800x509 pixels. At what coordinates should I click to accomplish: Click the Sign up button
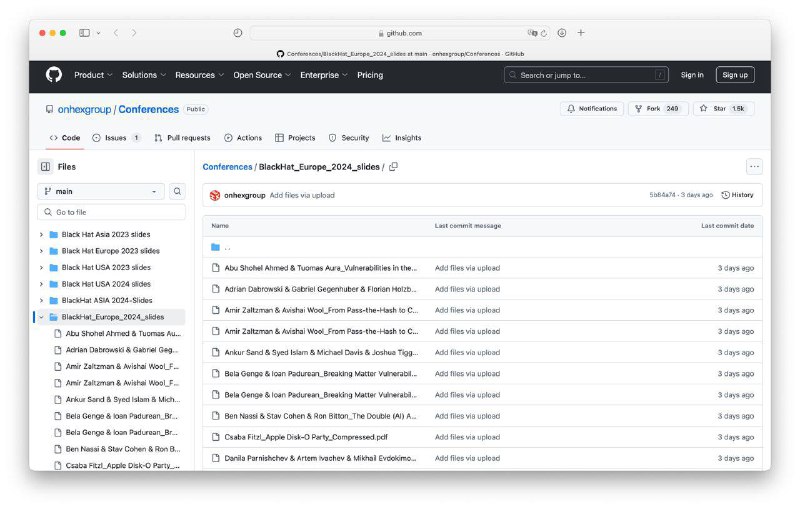pyautogui.click(x=735, y=75)
